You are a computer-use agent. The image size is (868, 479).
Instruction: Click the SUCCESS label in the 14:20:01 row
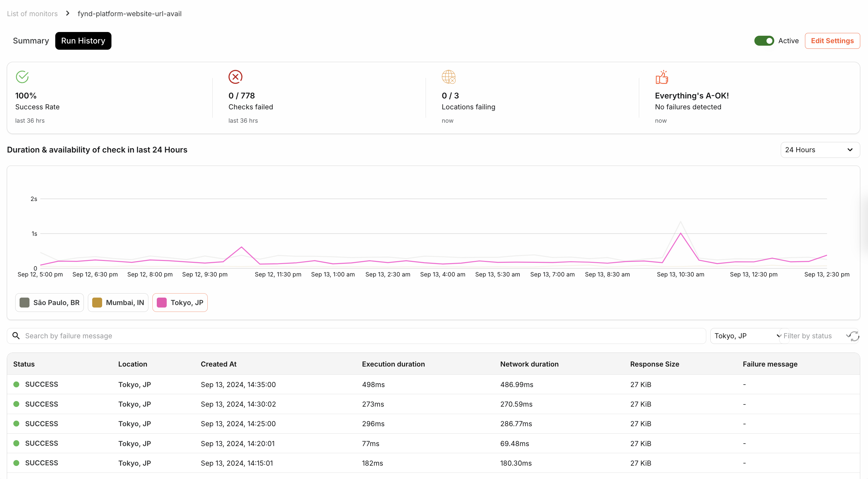[42, 443]
